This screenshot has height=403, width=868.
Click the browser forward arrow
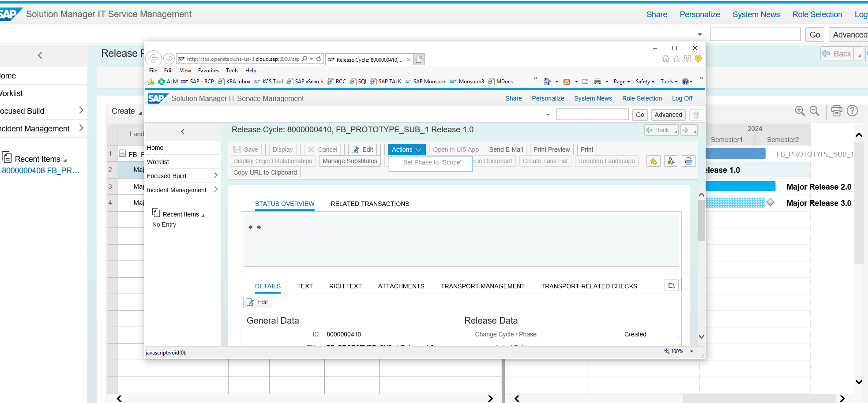point(169,59)
